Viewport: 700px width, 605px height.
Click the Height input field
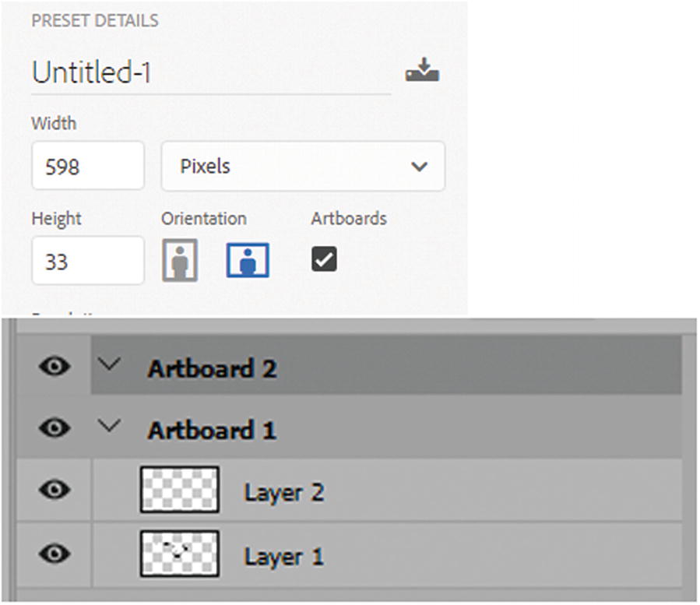click(x=87, y=261)
